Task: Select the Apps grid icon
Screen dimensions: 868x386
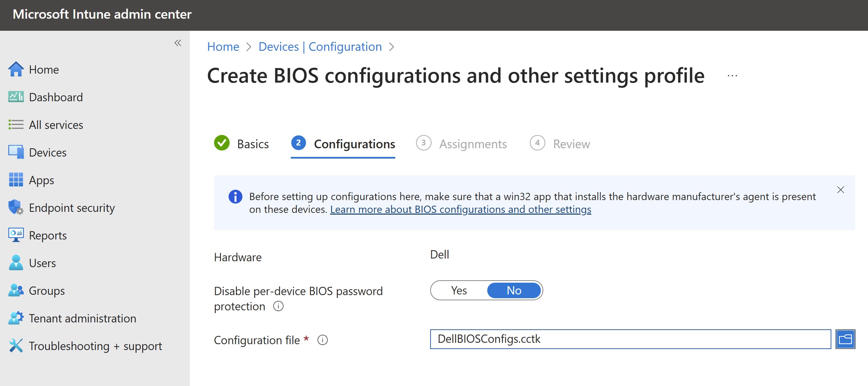Action: (16, 180)
